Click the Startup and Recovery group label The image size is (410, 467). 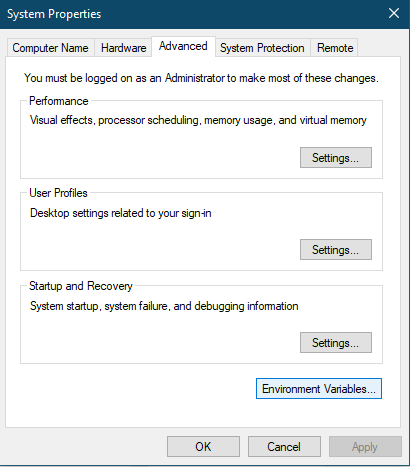tap(81, 286)
